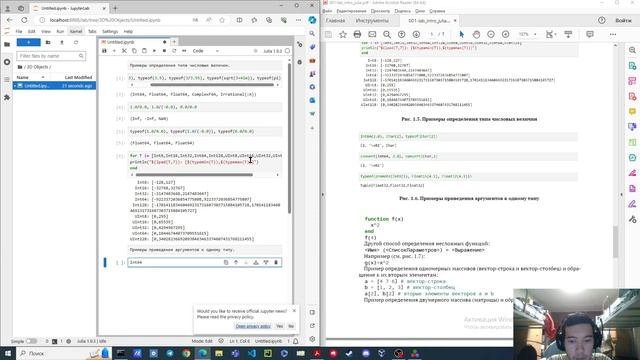Viewport: 640px width, 360px height.
Task: Copy the selected notebook cell
Action: [134, 51]
